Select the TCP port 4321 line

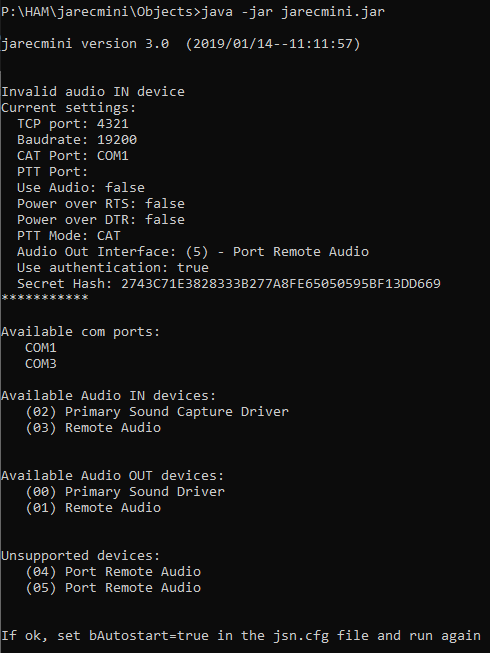click(x=72, y=124)
